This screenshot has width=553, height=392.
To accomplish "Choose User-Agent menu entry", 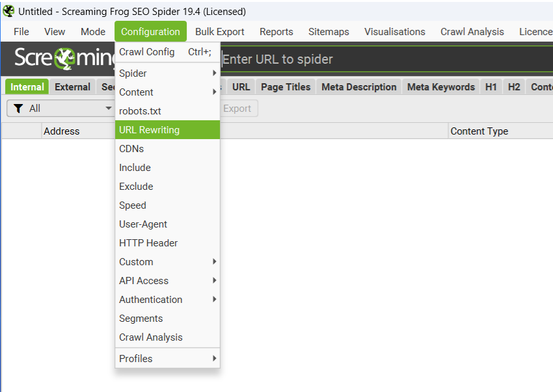I will [x=167, y=224].
